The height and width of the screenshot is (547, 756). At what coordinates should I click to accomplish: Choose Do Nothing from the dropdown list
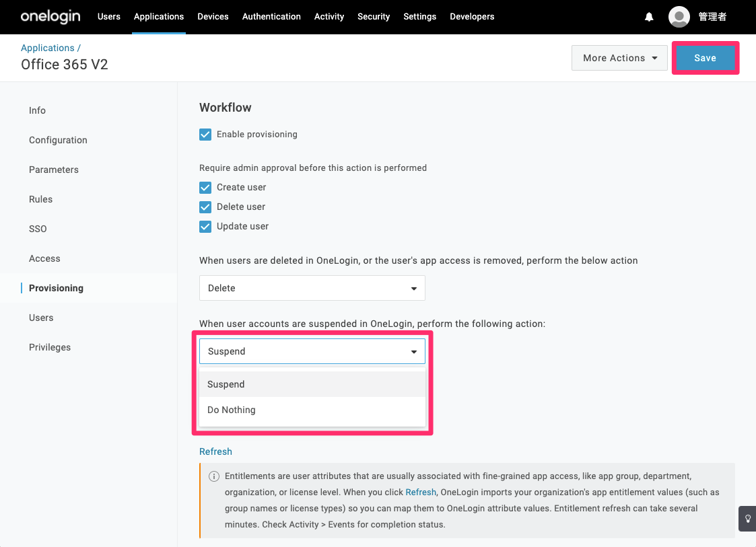point(312,410)
